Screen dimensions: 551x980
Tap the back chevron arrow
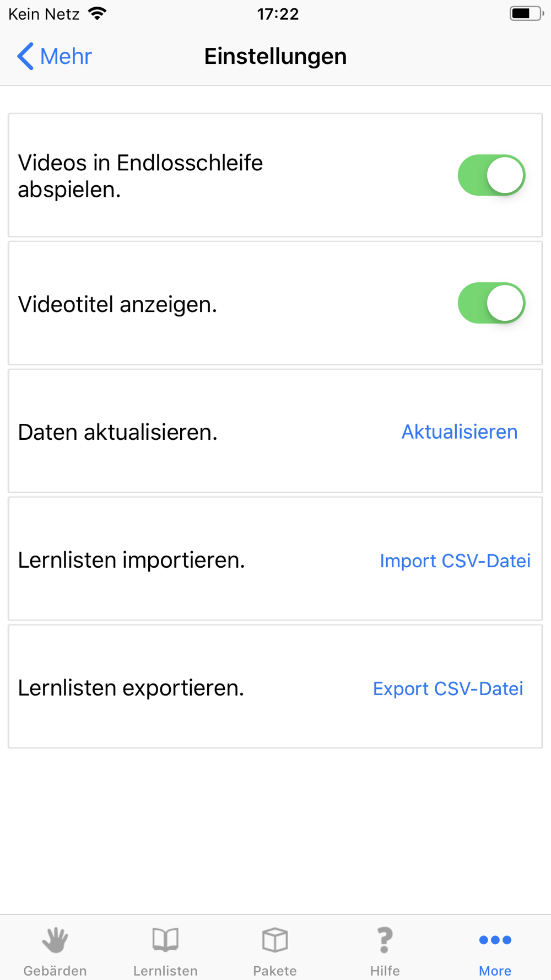[x=25, y=56]
